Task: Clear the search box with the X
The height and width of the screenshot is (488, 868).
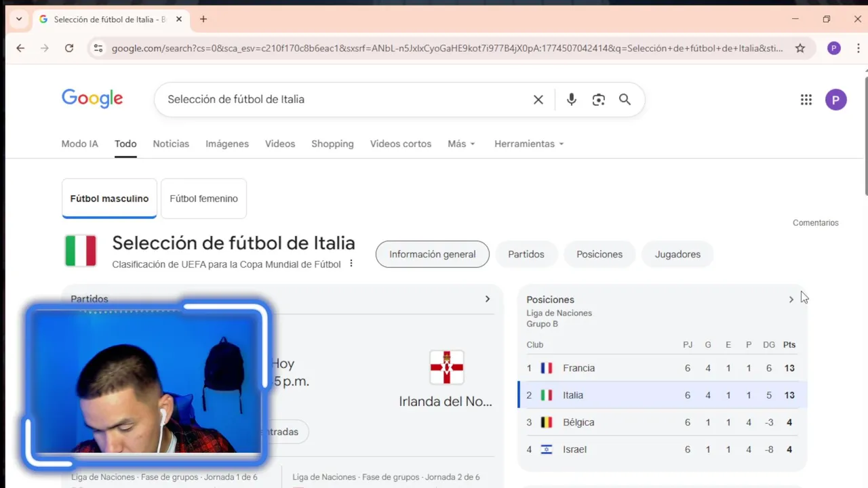Action: (538, 100)
